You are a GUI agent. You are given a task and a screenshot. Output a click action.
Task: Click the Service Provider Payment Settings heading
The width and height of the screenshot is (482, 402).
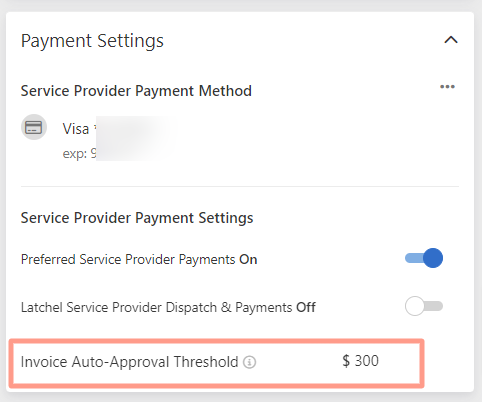tap(137, 218)
